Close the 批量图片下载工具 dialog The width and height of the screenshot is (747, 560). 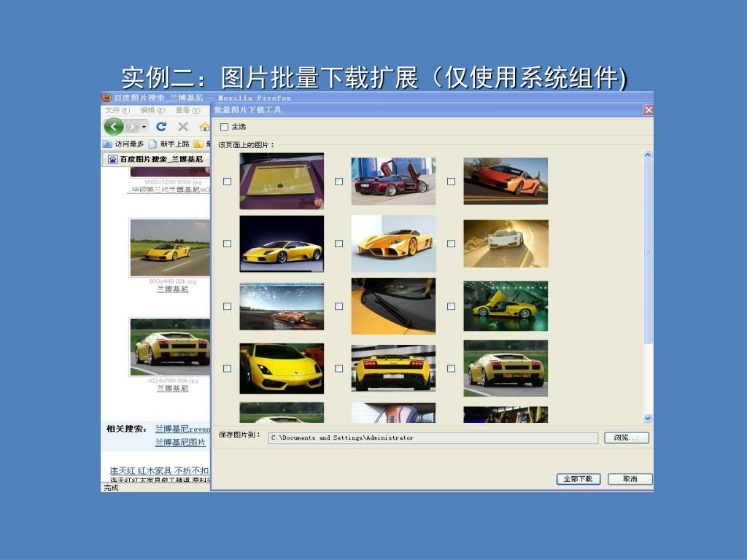tap(648, 110)
